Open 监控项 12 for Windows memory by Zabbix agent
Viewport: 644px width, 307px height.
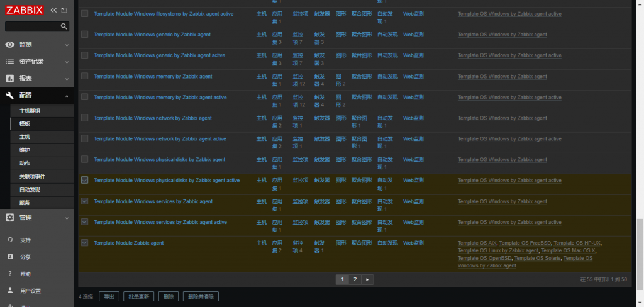point(299,80)
